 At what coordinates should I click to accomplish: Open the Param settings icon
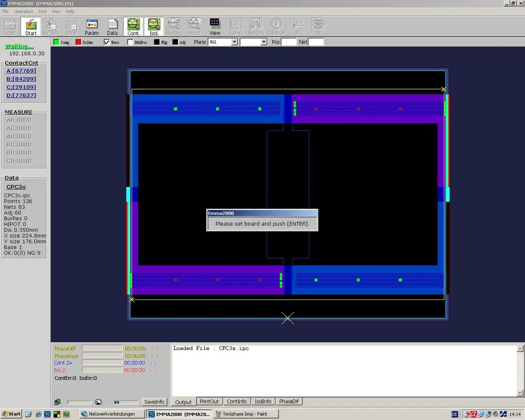pyautogui.click(x=92, y=26)
